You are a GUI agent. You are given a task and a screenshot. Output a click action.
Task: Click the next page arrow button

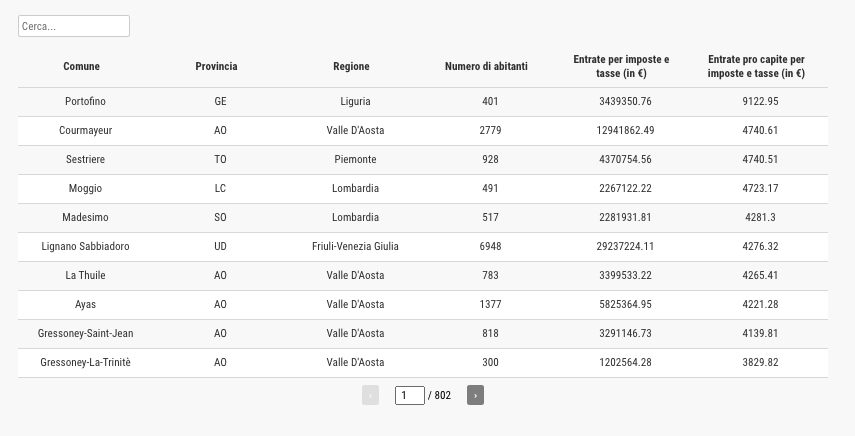(475, 395)
